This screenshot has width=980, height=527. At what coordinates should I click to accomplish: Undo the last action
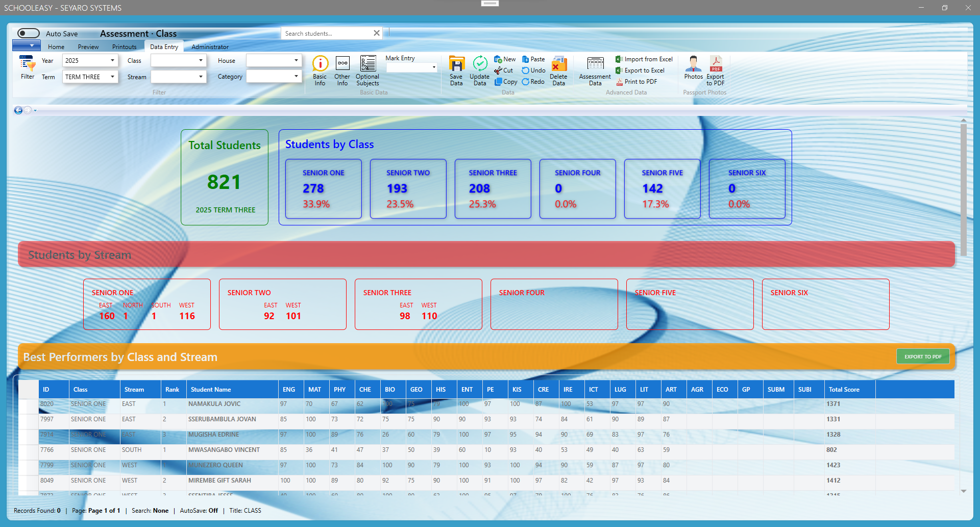tap(533, 70)
